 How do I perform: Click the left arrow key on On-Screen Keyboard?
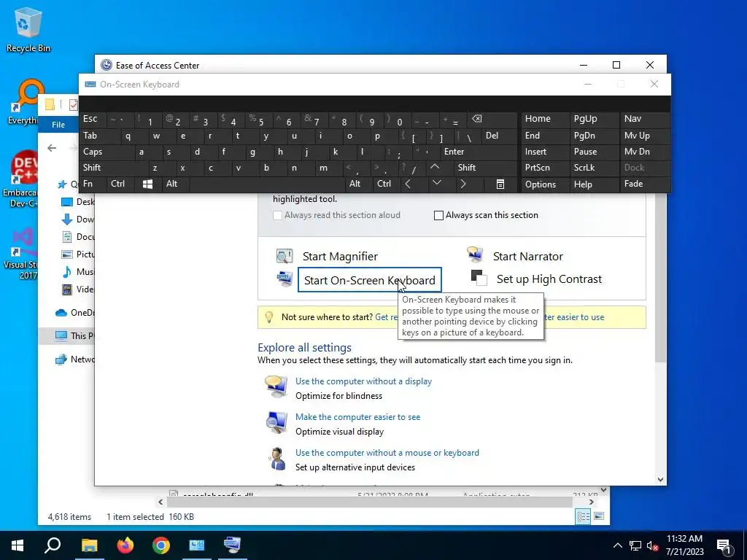point(409,184)
